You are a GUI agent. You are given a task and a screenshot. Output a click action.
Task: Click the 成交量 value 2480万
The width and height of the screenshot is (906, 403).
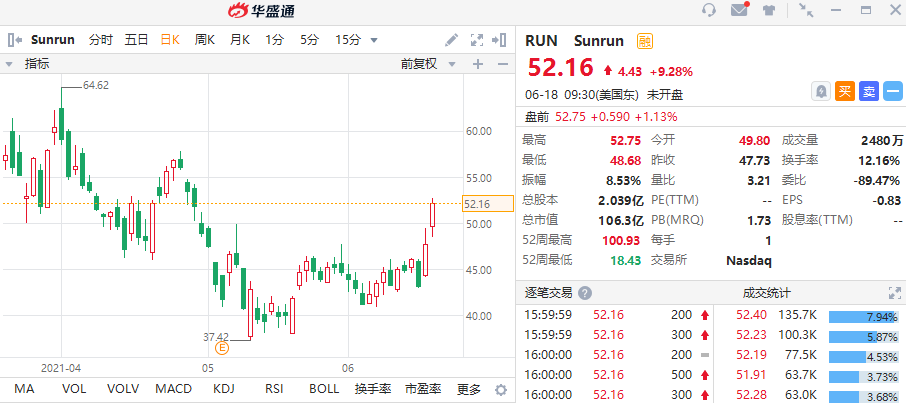coord(882,140)
